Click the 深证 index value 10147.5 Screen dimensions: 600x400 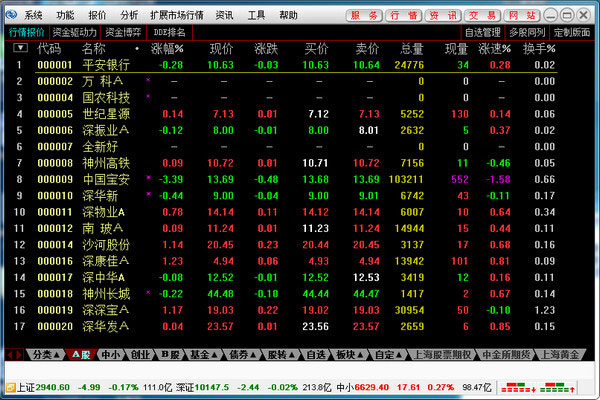click(212, 387)
